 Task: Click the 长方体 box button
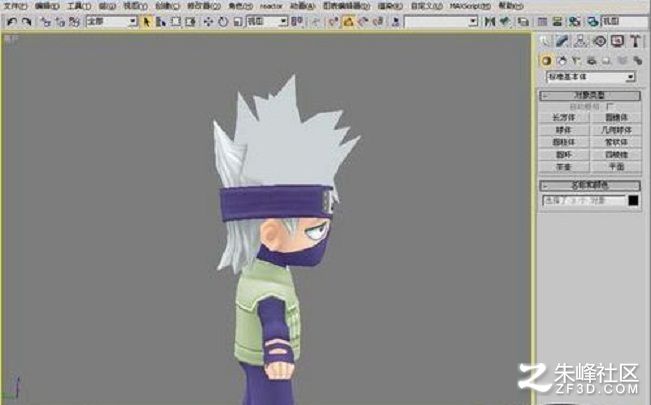click(564, 118)
